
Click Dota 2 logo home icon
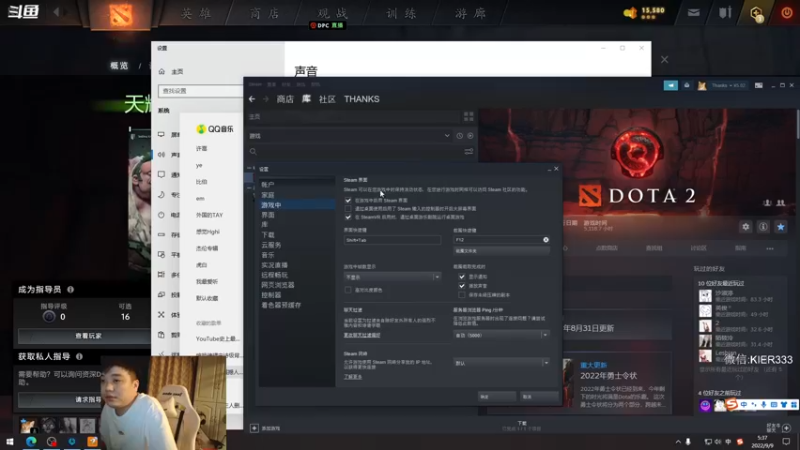(121, 14)
